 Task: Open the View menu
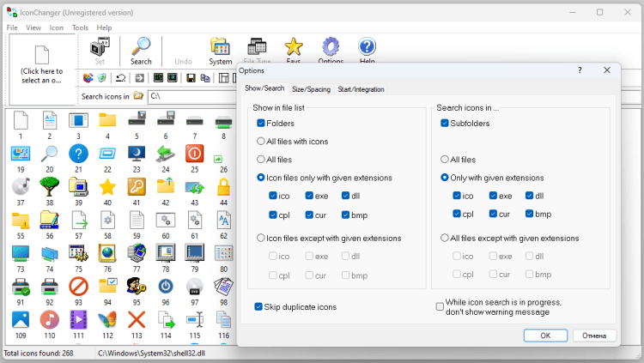[x=33, y=27]
